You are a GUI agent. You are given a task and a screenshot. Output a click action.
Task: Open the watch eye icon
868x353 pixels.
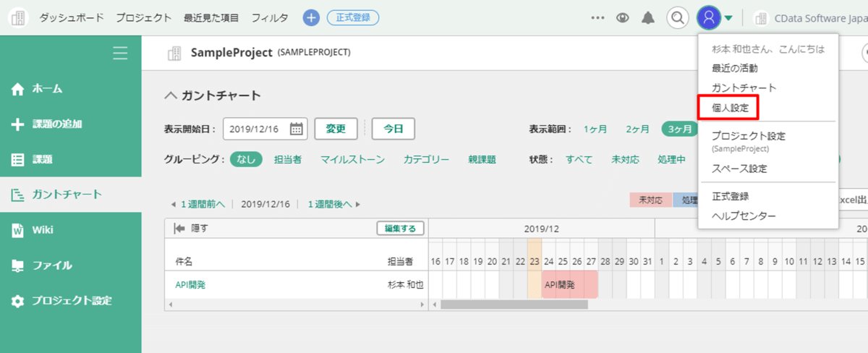622,18
